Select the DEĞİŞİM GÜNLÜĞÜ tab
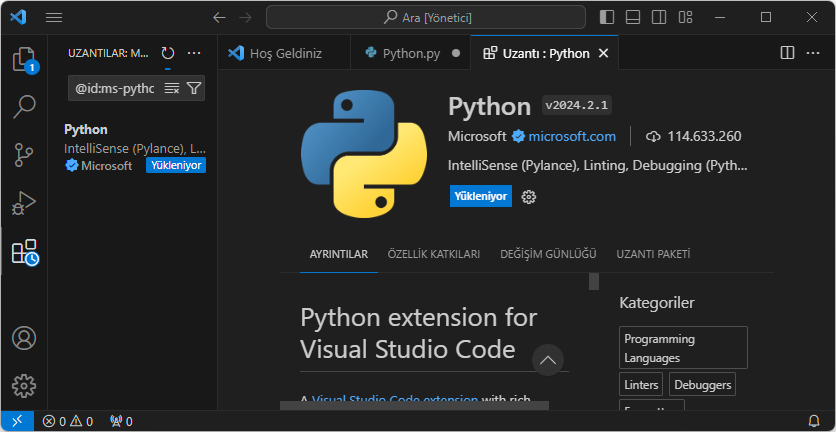Image resolution: width=836 pixels, height=432 pixels. [548, 254]
